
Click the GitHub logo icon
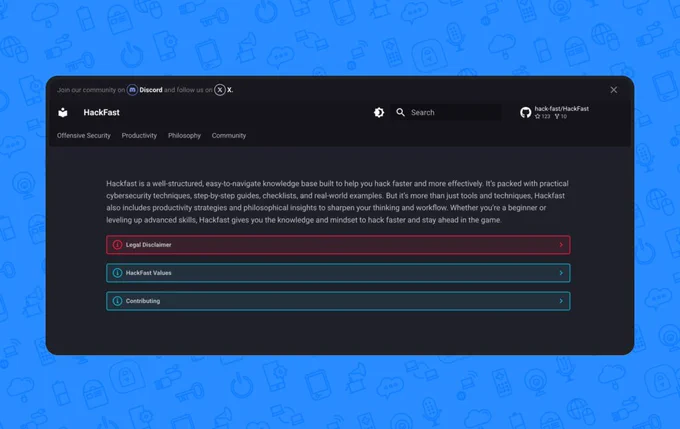[526, 112]
